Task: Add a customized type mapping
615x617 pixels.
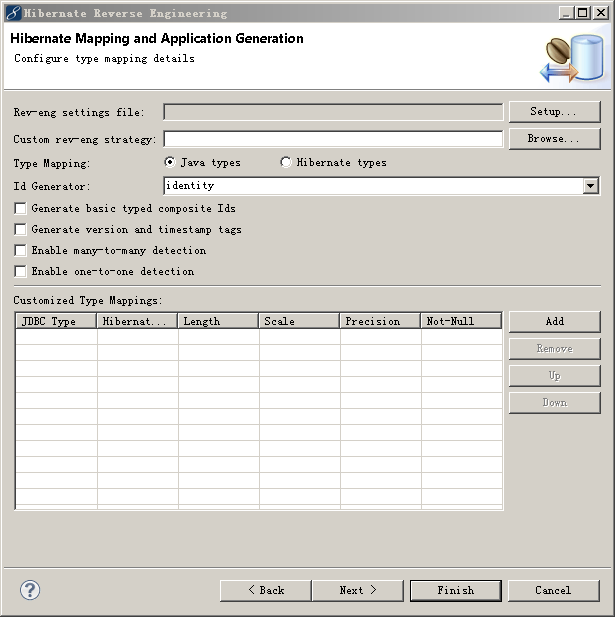Action: click(x=554, y=321)
